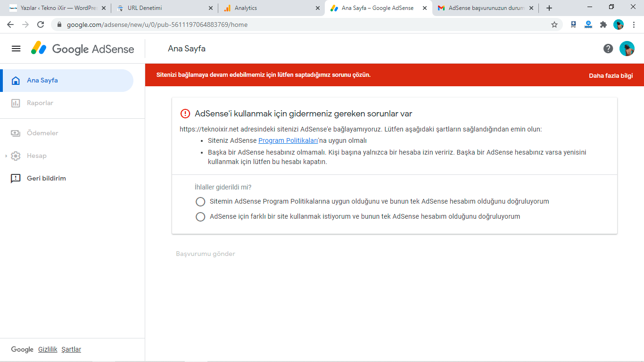Open the Chrome profile avatar
The height and width of the screenshot is (362, 644).
pyautogui.click(x=619, y=25)
